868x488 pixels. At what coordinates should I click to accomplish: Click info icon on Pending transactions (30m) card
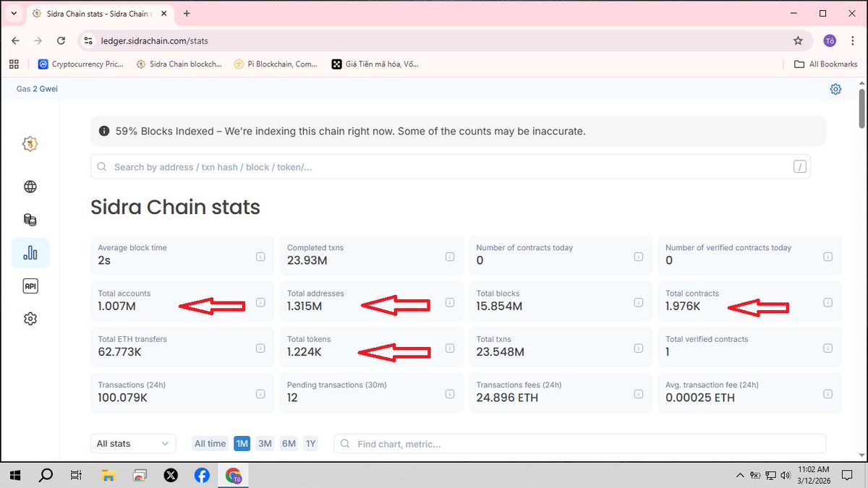tap(450, 394)
